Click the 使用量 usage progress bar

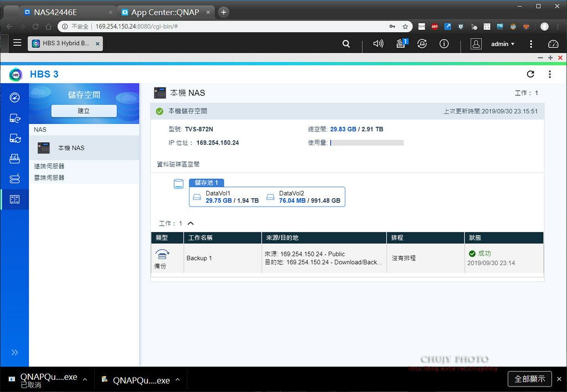coord(367,143)
